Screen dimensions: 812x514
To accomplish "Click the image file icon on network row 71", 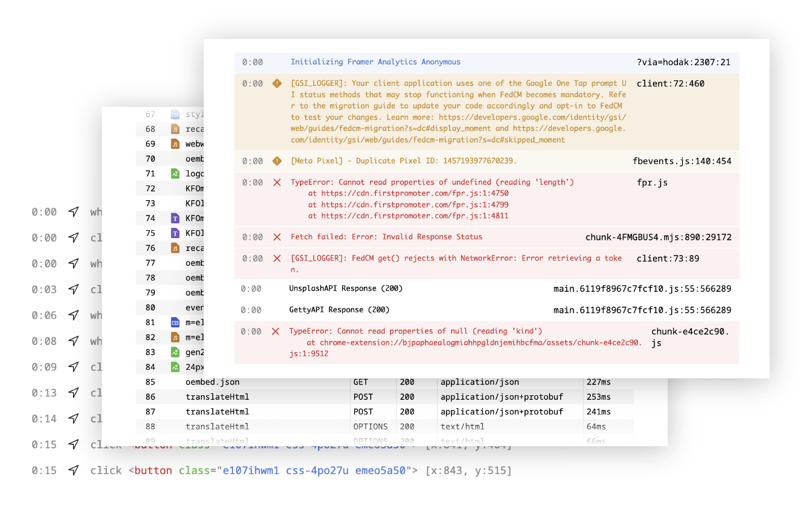I will pos(175,174).
